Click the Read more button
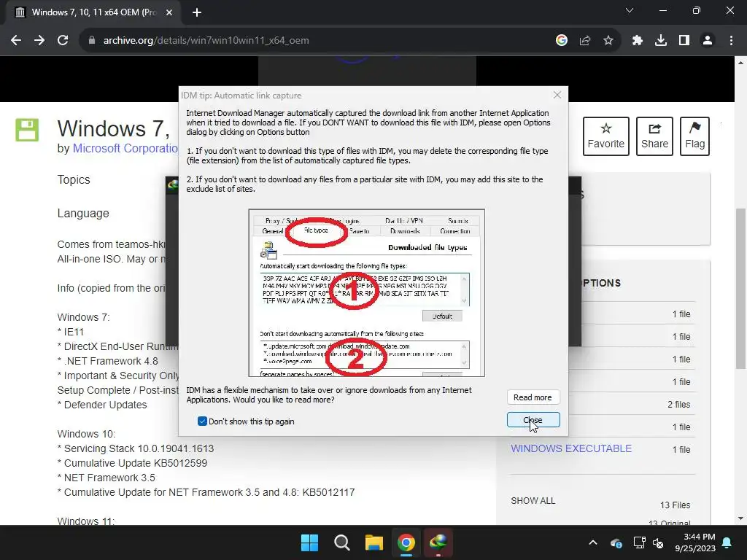 533,397
